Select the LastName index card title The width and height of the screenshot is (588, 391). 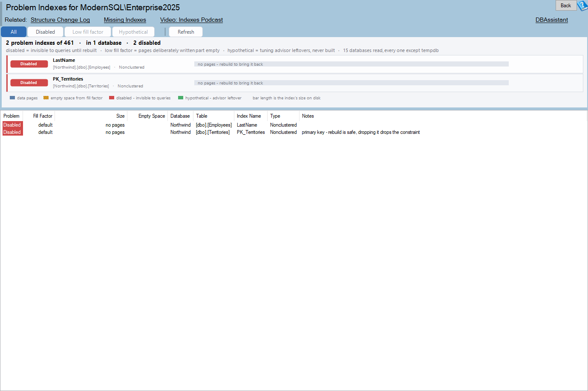point(64,60)
